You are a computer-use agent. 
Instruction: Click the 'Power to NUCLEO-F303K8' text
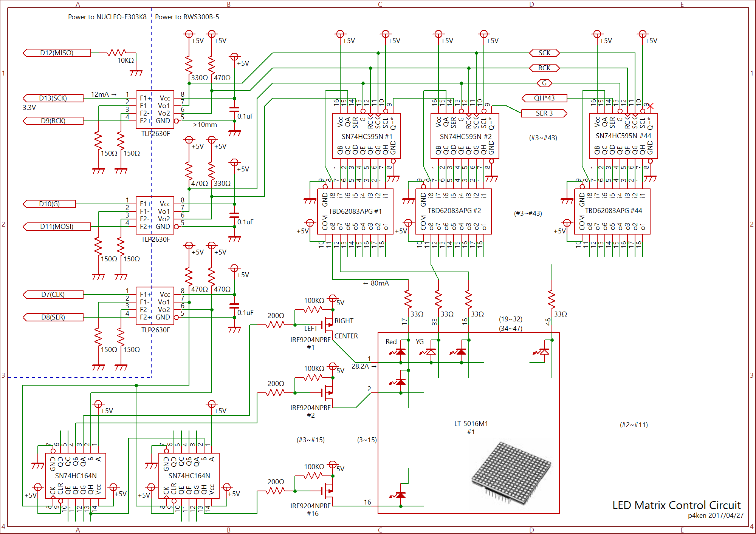pos(107,17)
